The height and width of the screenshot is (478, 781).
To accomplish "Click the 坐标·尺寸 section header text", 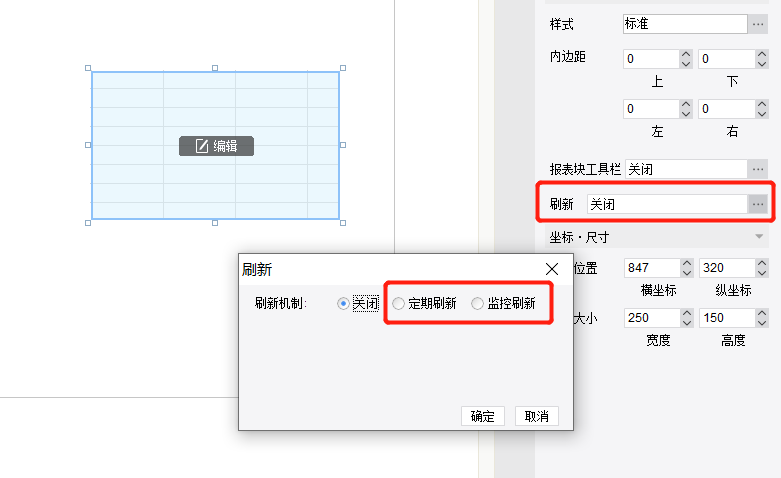I will (x=579, y=237).
